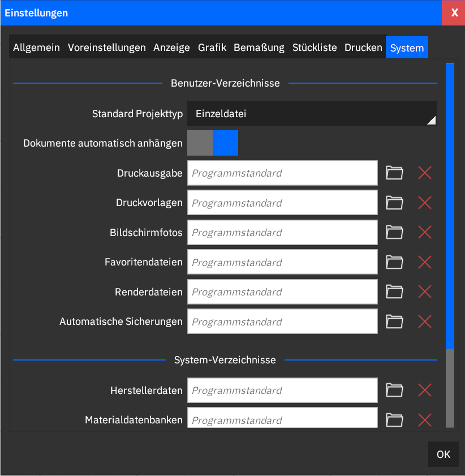Viewport: 465px width, 476px height.
Task: Clear the Materialdatenbanken directory with red X
Action: click(425, 420)
